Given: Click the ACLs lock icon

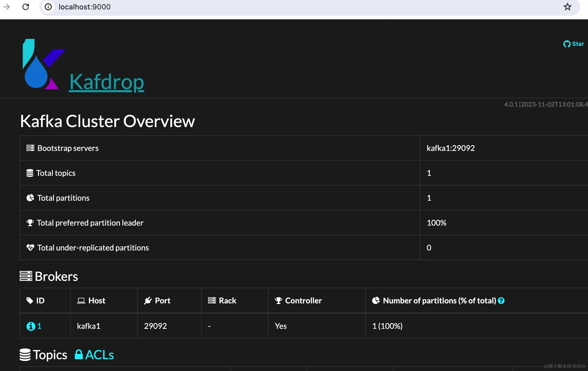Looking at the screenshot, I should (79, 354).
